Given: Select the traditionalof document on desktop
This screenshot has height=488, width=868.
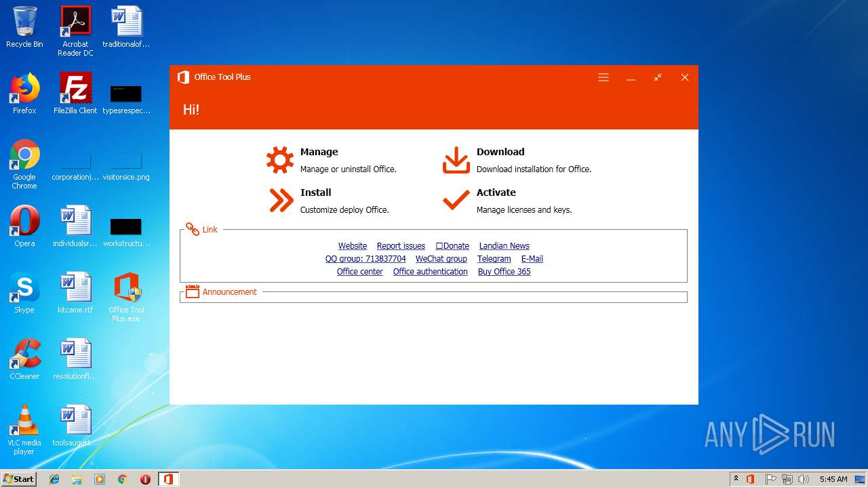Looking at the screenshot, I should pyautogui.click(x=126, y=27).
